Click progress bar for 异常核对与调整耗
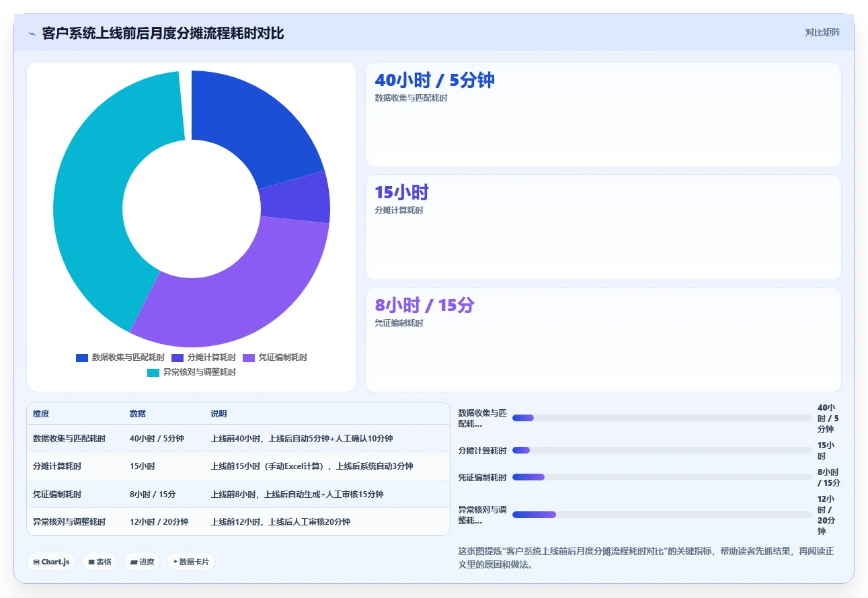 pos(662,515)
